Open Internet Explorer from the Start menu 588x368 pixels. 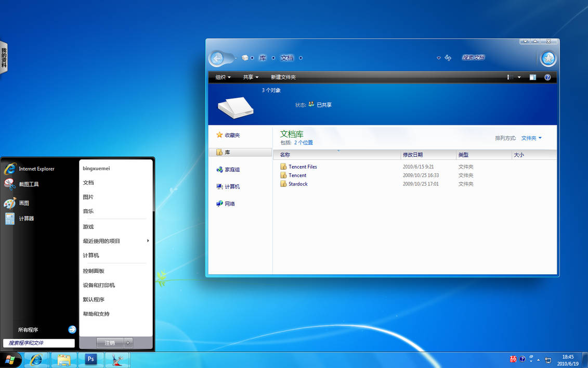point(30,169)
